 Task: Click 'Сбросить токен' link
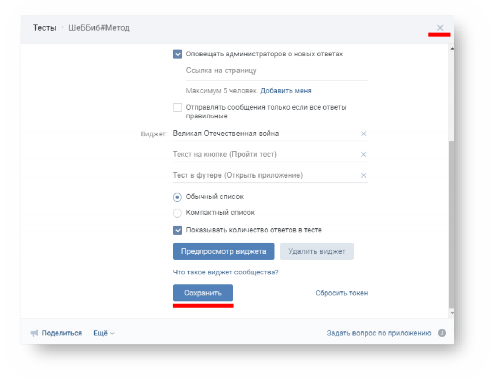pyautogui.click(x=342, y=293)
